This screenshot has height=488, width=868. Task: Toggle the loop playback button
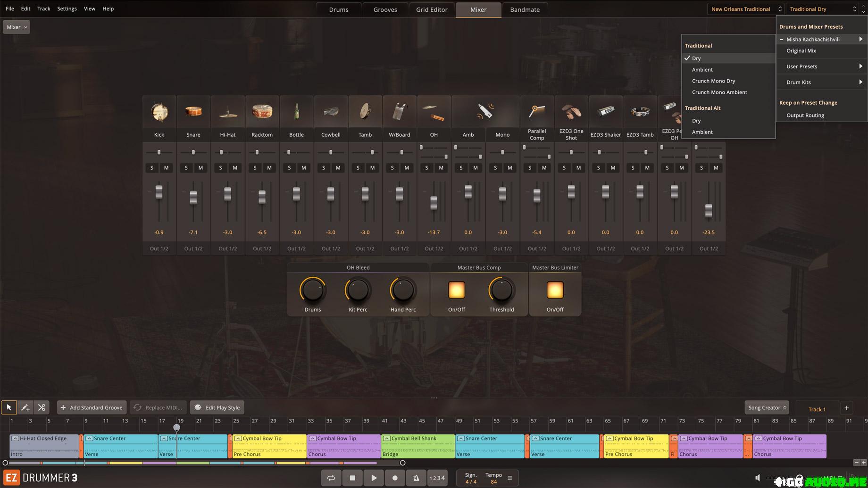click(331, 478)
